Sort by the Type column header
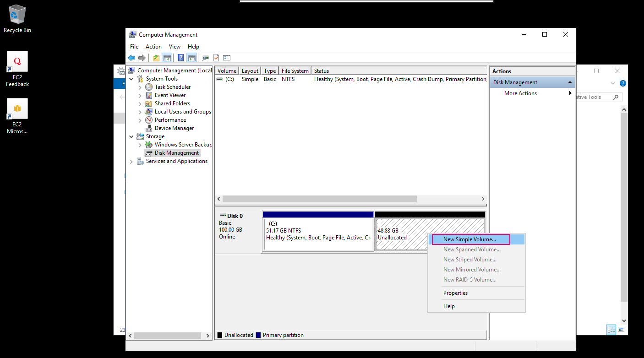644x358 pixels. [x=270, y=71]
